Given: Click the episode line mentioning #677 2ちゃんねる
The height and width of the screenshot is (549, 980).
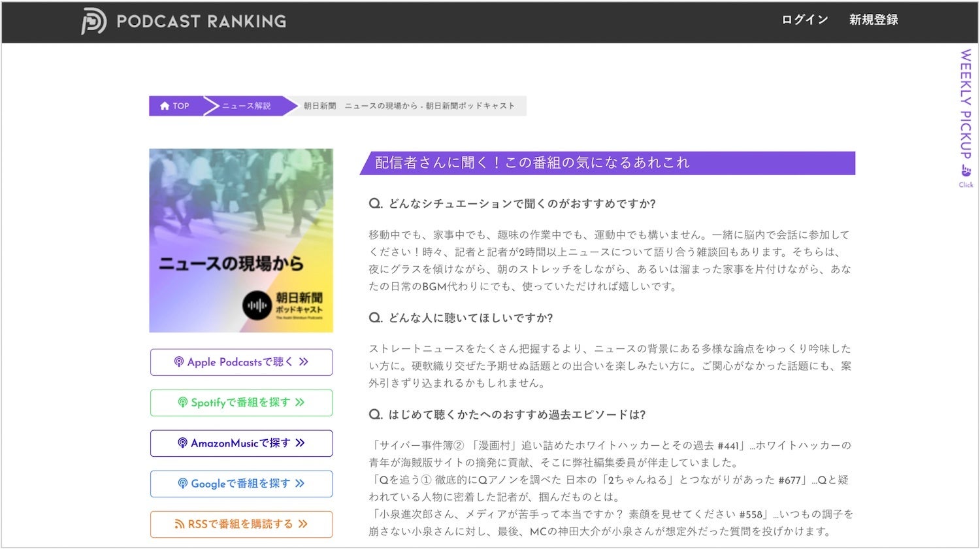Looking at the screenshot, I should click(610, 488).
